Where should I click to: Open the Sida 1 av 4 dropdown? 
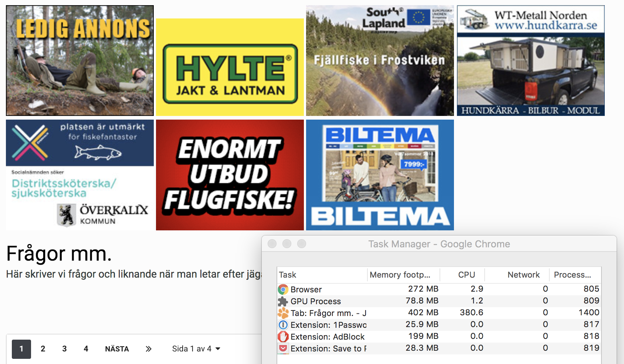point(196,349)
